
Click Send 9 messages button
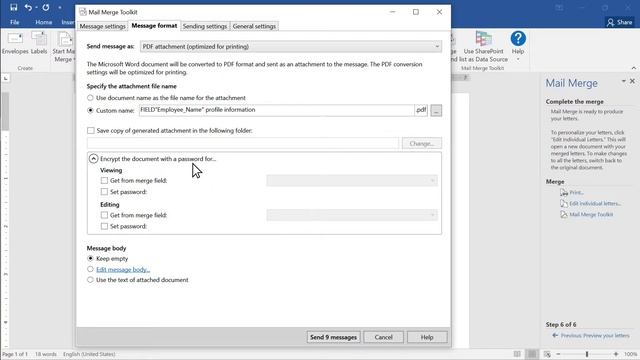333,337
